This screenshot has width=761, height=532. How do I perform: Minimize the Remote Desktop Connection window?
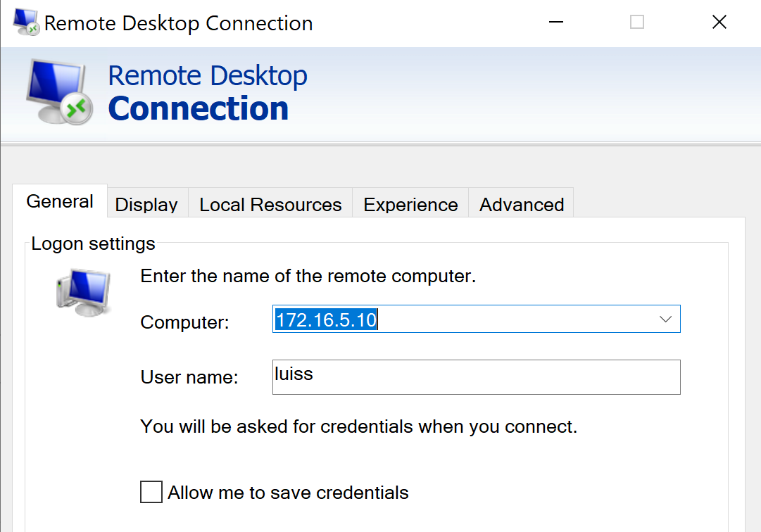[x=555, y=22]
